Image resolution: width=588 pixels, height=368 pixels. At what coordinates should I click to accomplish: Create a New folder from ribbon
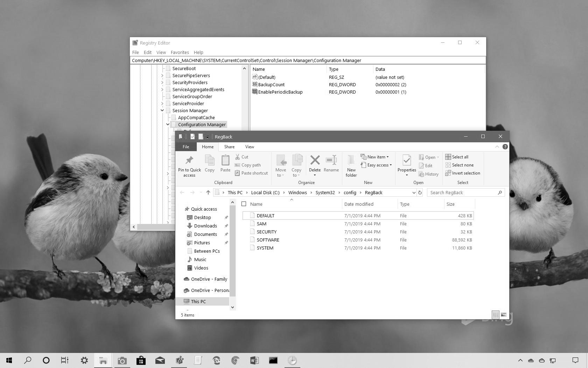tap(351, 166)
